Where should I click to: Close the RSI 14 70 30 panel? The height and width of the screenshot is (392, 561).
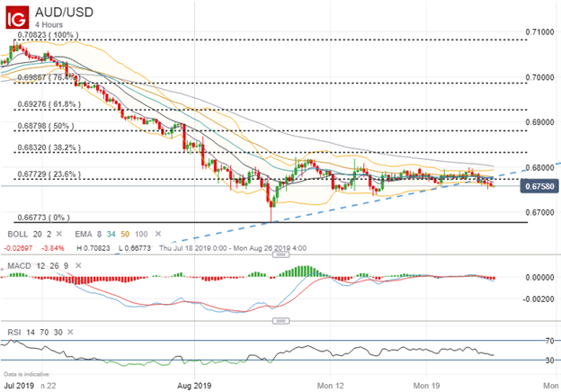[x=70, y=332]
